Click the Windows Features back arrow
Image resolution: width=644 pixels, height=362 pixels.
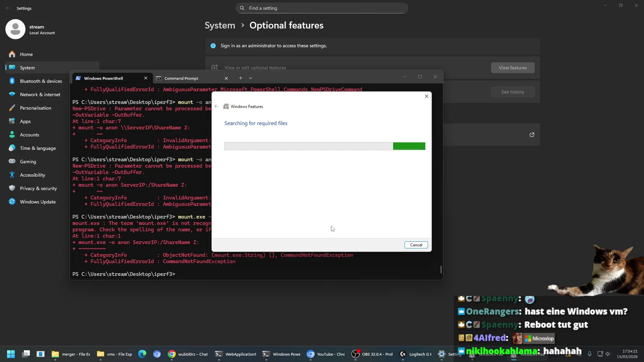click(x=216, y=106)
